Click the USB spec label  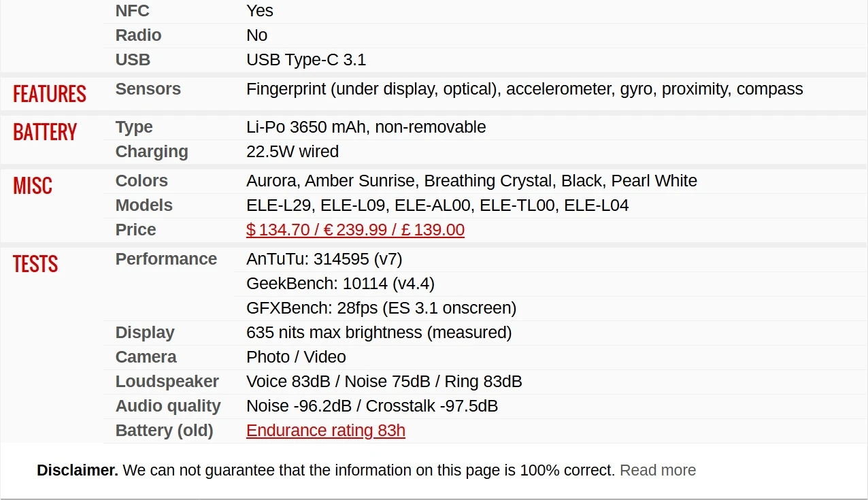133,60
